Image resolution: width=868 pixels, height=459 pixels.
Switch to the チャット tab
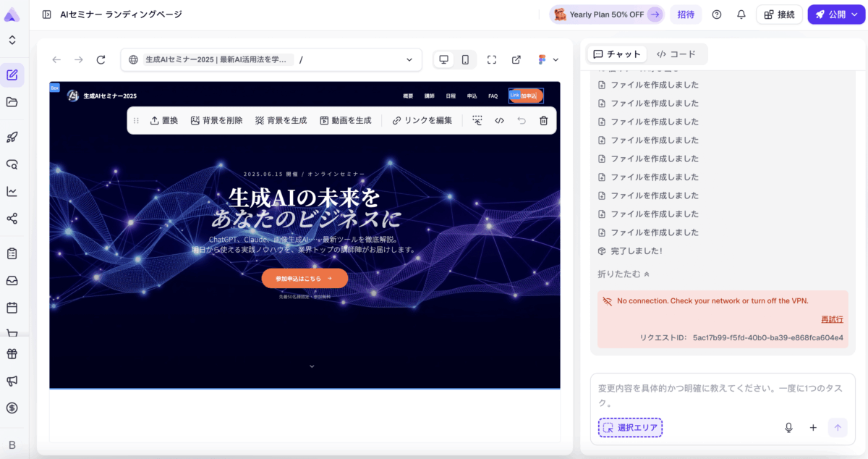(617, 54)
